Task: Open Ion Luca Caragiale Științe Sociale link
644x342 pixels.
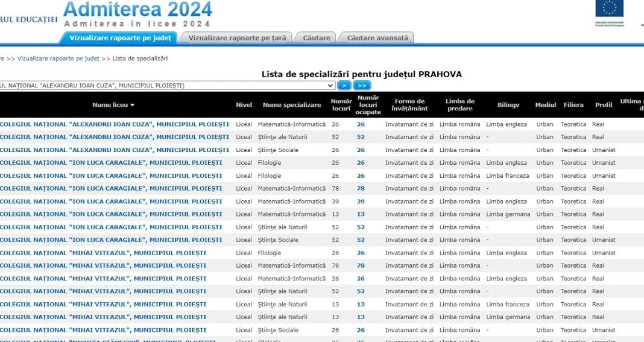Action: [111, 239]
